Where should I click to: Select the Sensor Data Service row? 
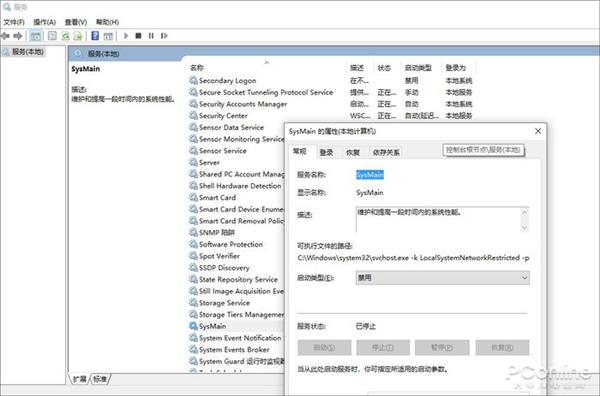coord(236,127)
